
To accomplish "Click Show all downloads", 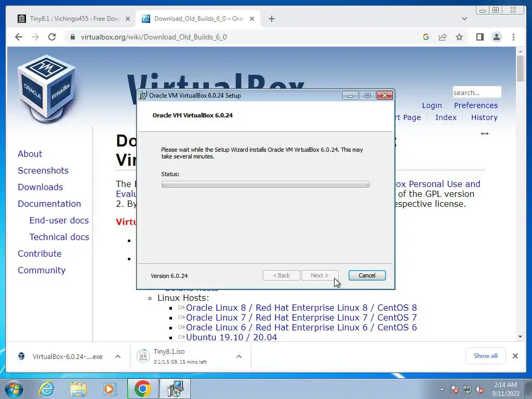I will (x=486, y=356).
